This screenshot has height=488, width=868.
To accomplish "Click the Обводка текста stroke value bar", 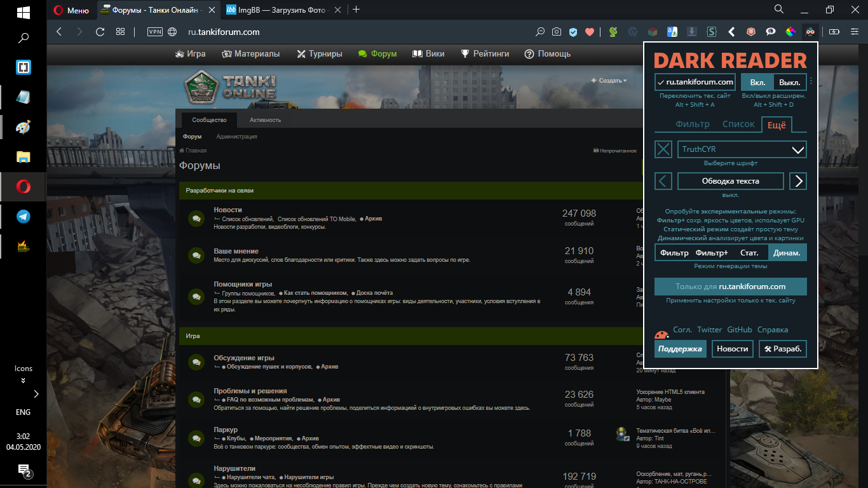I will (x=731, y=181).
